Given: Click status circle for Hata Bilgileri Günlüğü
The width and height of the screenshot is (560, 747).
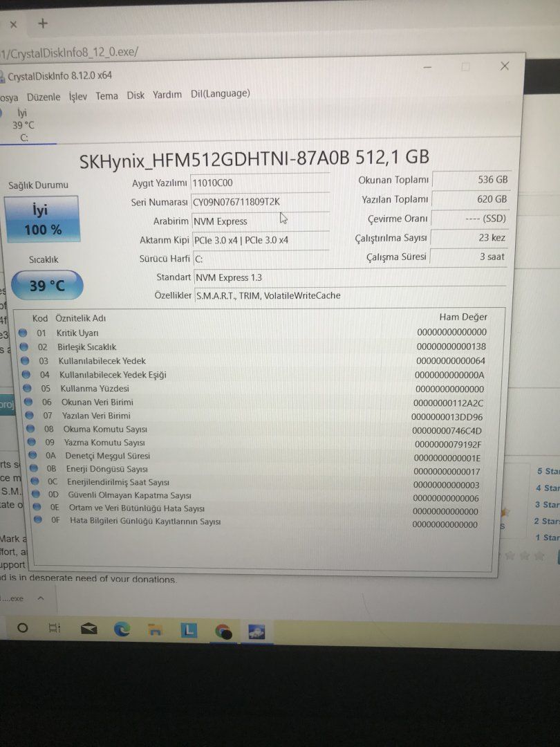Looking at the screenshot, I should coord(38,520).
